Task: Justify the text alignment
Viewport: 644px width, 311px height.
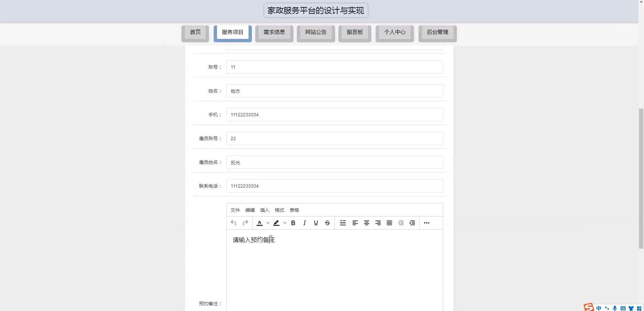Action: point(389,223)
